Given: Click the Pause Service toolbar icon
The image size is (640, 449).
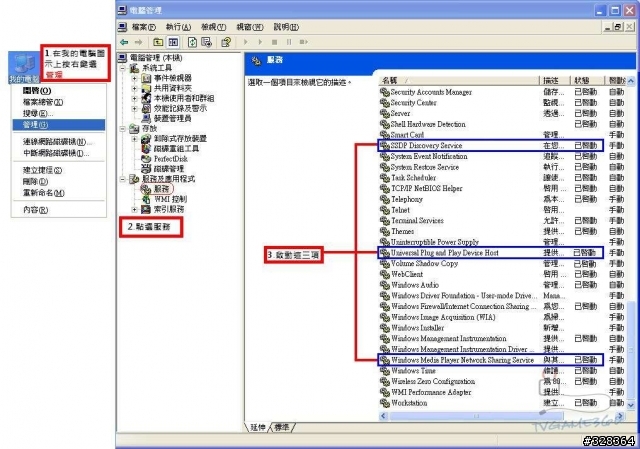Looking at the screenshot, I should [x=289, y=42].
